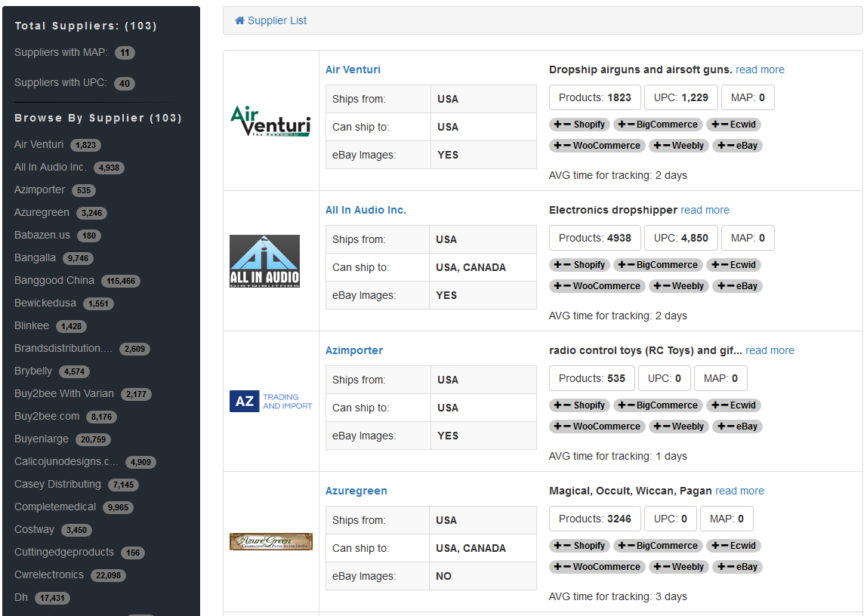
Task: Toggle BigCommerce tag for Azuregreen
Action: click(658, 546)
